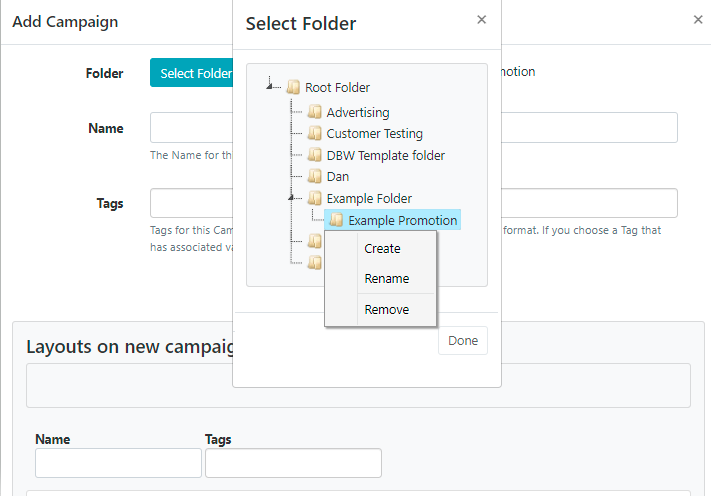
Task: Click the empty layouts box under the campaign heading
Action: pos(358,385)
